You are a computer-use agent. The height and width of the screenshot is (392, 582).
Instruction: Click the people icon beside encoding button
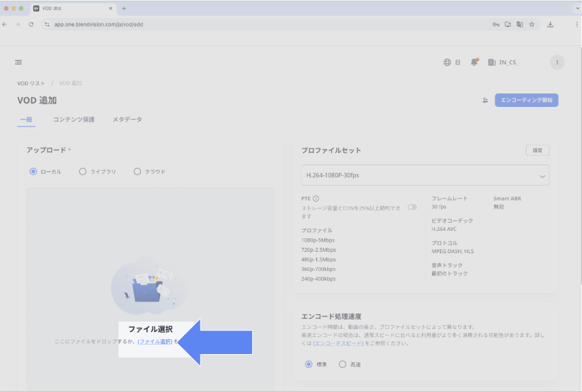coord(485,100)
